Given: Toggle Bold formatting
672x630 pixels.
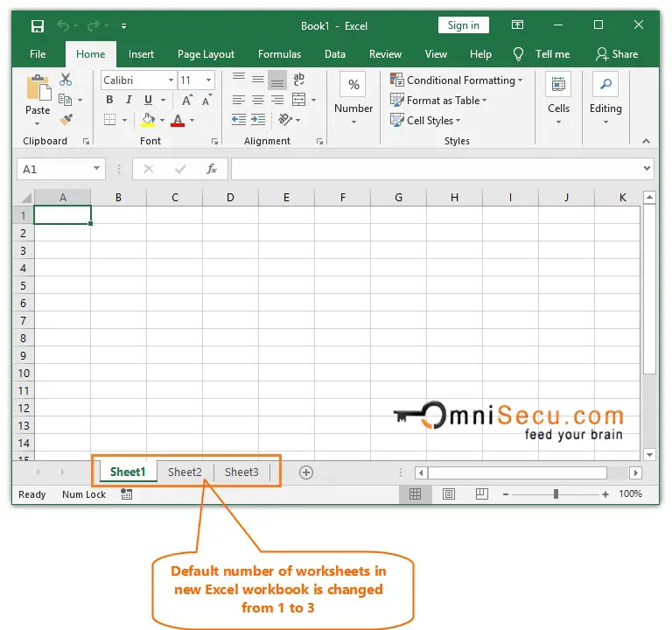Looking at the screenshot, I should (x=109, y=100).
